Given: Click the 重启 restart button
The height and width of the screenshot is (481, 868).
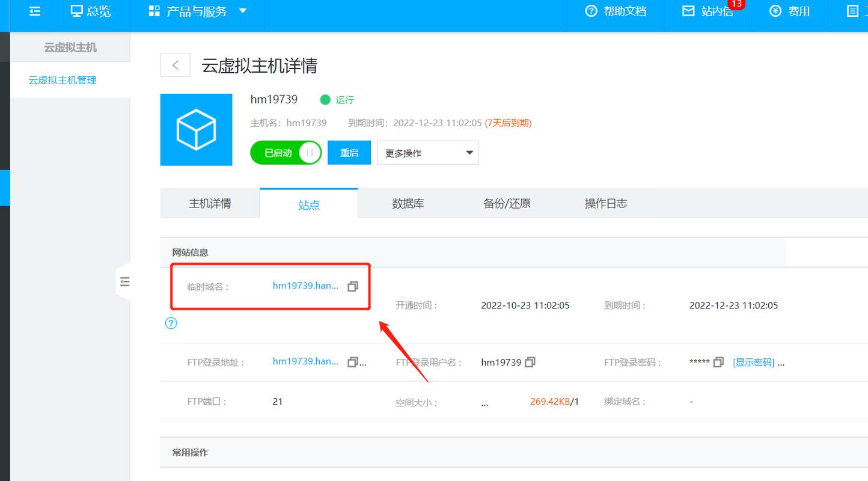Looking at the screenshot, I should click(349, 153).
